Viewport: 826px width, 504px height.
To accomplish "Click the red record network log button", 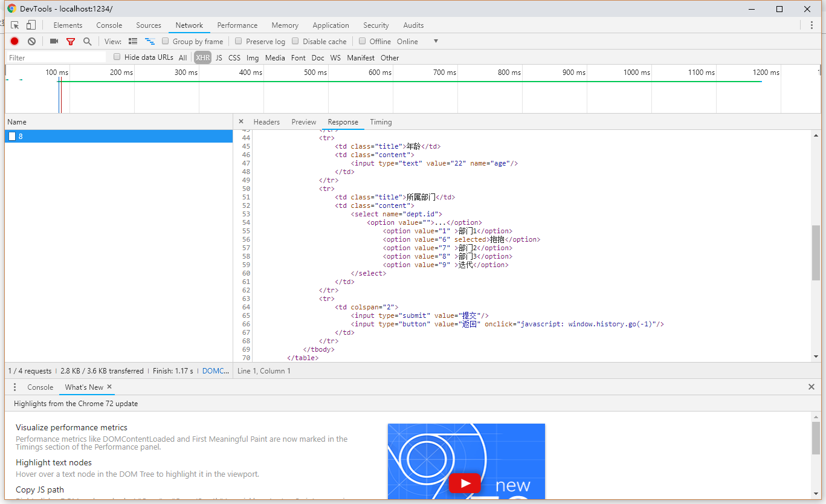I will (15, 41).
